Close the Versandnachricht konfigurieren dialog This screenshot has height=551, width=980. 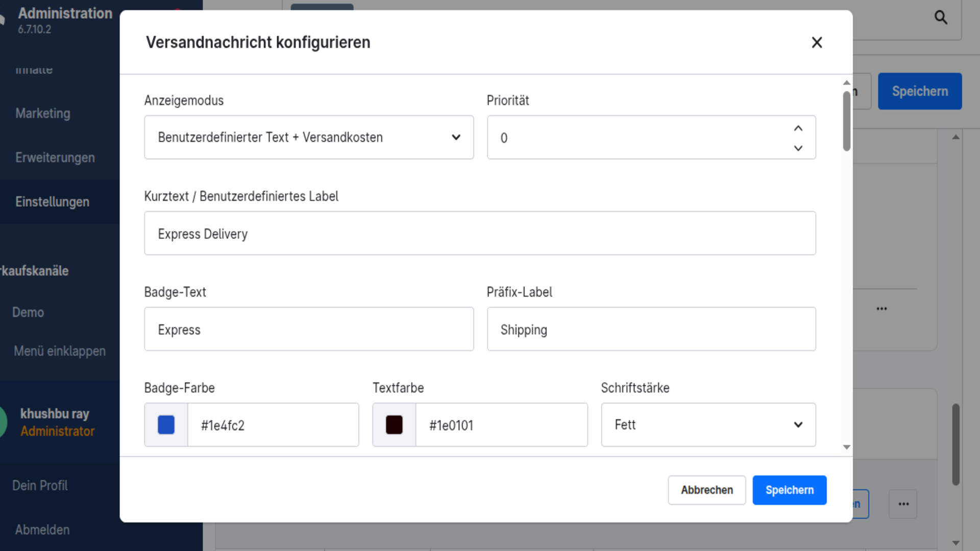pyautogui.click(x=817, y=42)
